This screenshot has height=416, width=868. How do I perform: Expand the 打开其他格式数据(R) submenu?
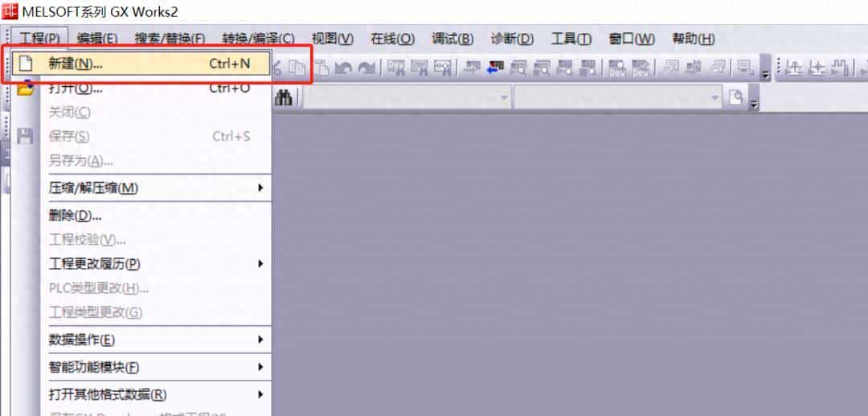pyautogui.click(x=141, y=394)
